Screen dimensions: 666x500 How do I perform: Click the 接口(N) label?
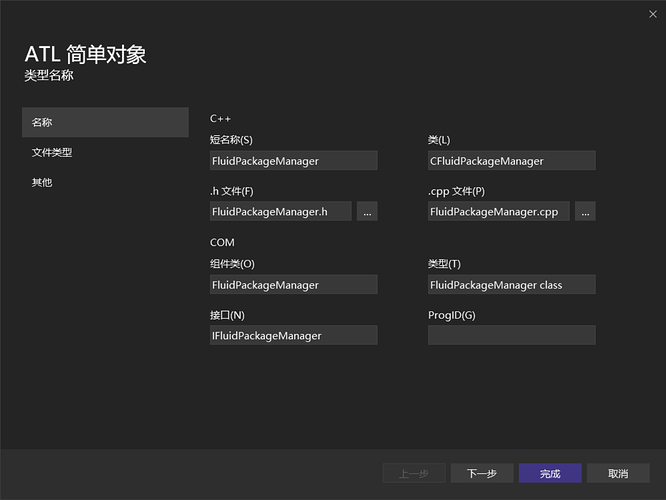point(227,315)
